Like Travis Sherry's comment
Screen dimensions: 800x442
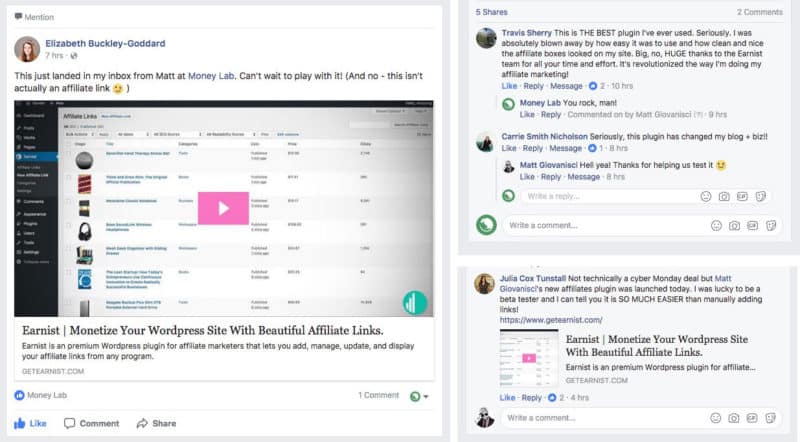click(509, 86)
